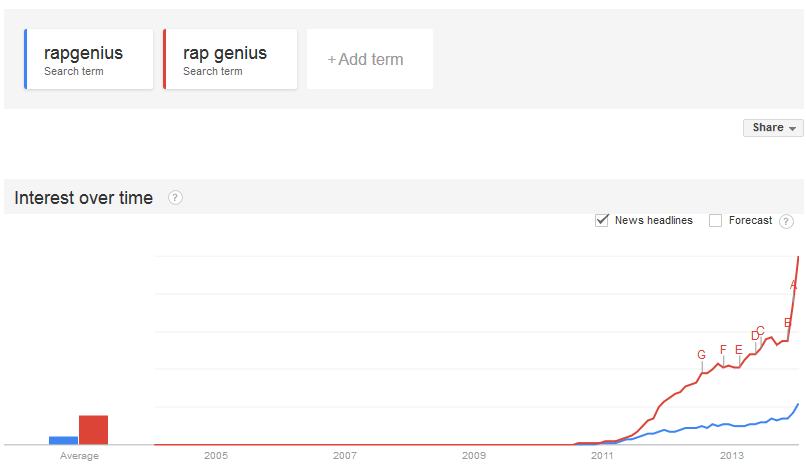
Task: Open news headline marker A on chart
Action: point(794,285)
